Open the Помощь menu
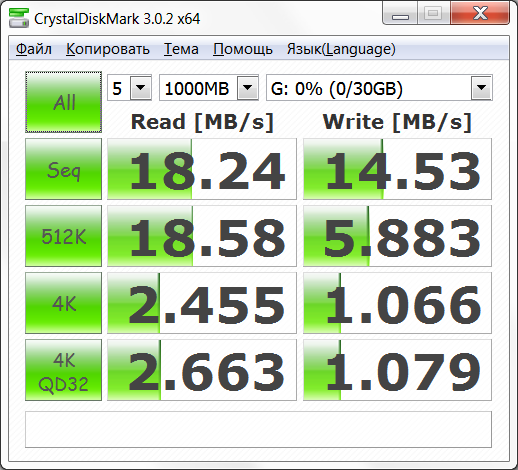 [243, 49]
